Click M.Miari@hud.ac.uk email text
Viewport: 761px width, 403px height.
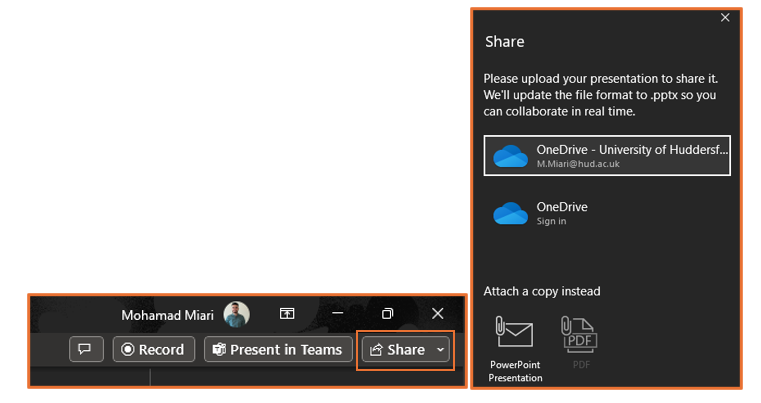(578, 164)
